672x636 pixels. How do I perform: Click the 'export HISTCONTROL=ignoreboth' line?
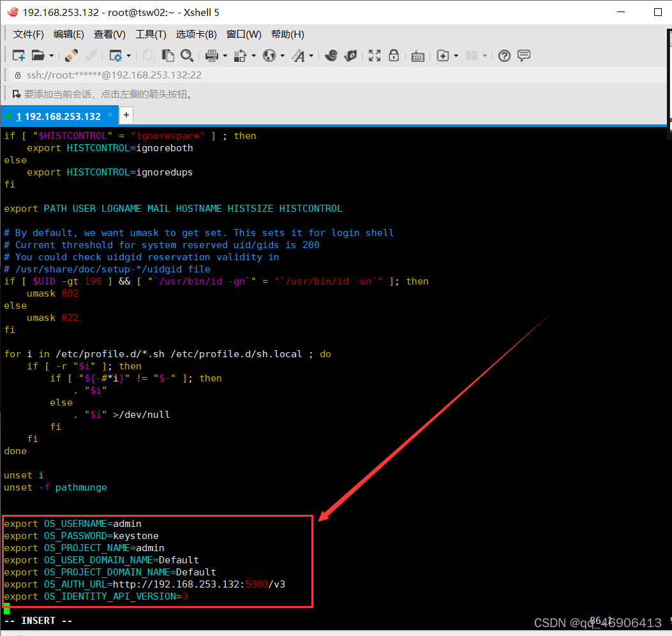pos(110,148)
